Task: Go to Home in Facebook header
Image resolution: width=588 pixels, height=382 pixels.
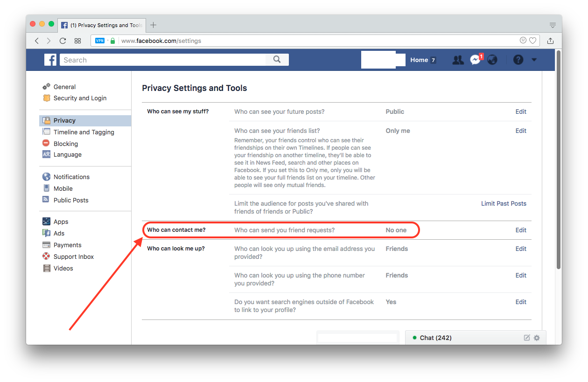Action: pos(419,60)
